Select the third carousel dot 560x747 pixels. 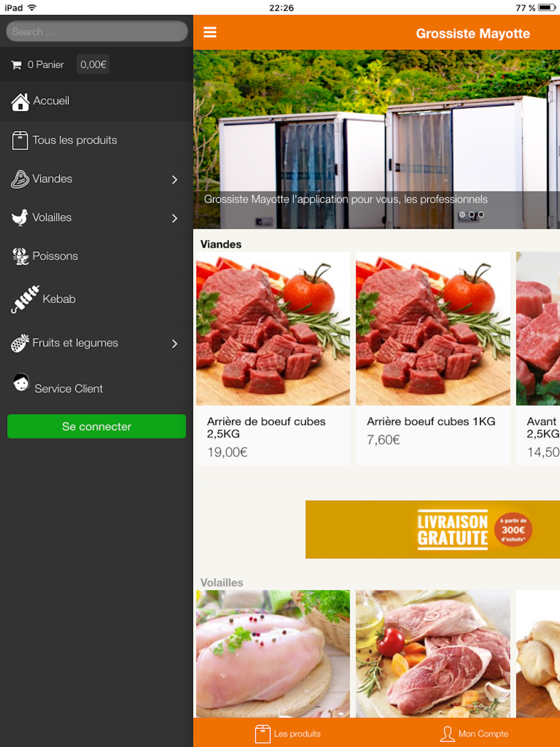481,214
